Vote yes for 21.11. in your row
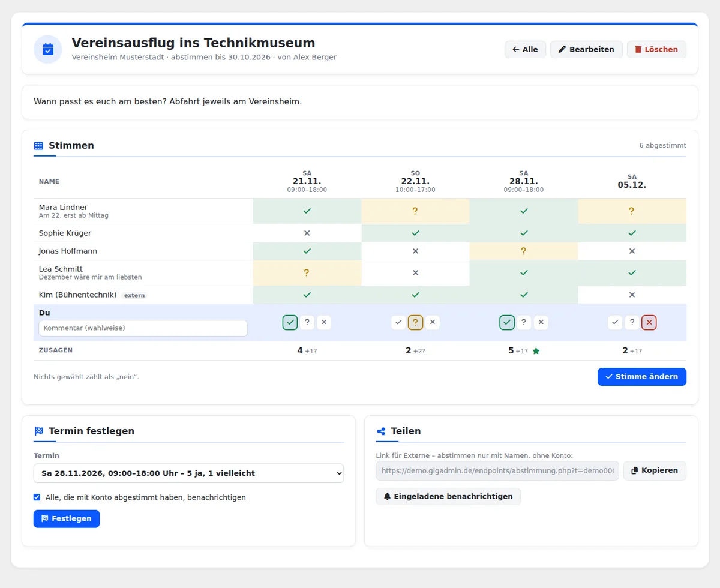Image resolution: width=720 pixels, height=588 pixels. coord(290,322)
